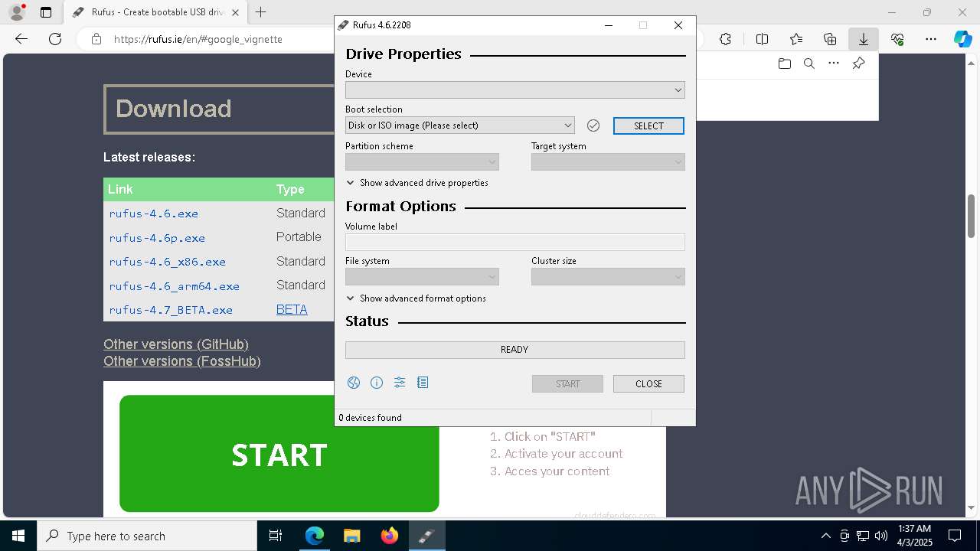Click the Rufus START button

point(567,384)
